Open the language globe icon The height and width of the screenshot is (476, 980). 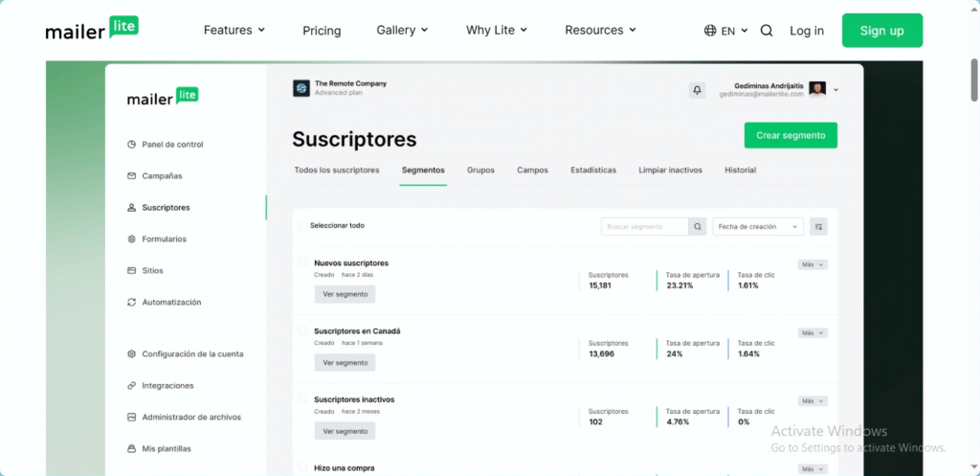(x=710, y=31)
